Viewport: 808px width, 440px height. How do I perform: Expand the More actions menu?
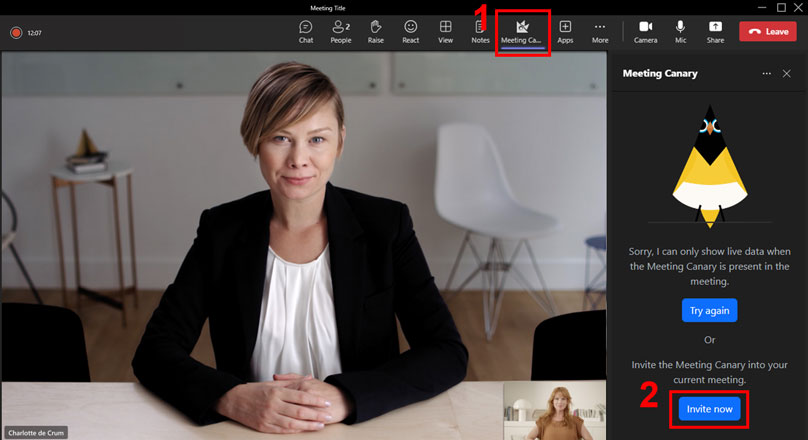coord(600,31)
